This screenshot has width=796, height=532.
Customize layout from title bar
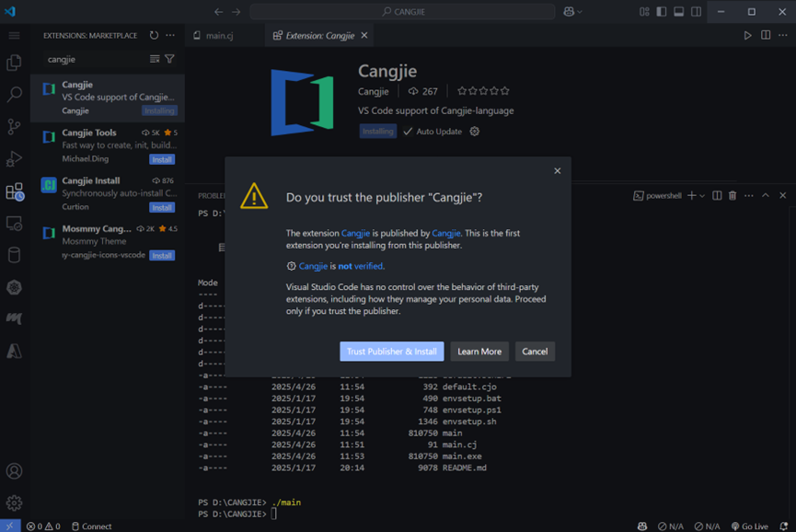tap(644, 12)
